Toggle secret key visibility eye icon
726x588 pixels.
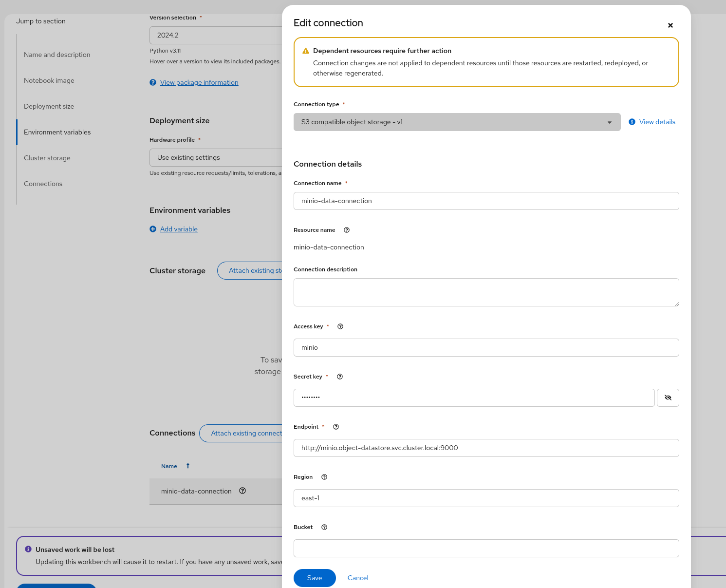668,398
